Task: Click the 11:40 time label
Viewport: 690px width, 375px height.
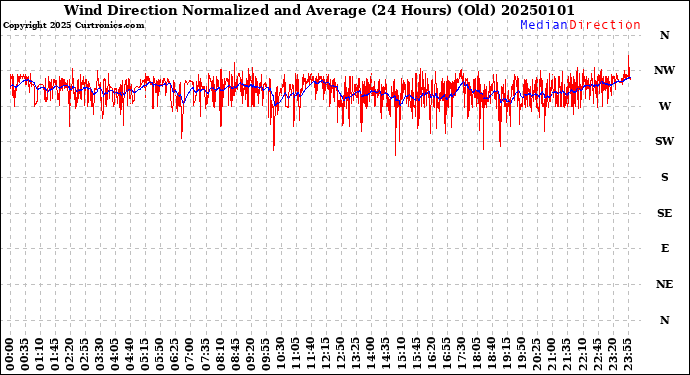Action: click(x=311, y=354)
